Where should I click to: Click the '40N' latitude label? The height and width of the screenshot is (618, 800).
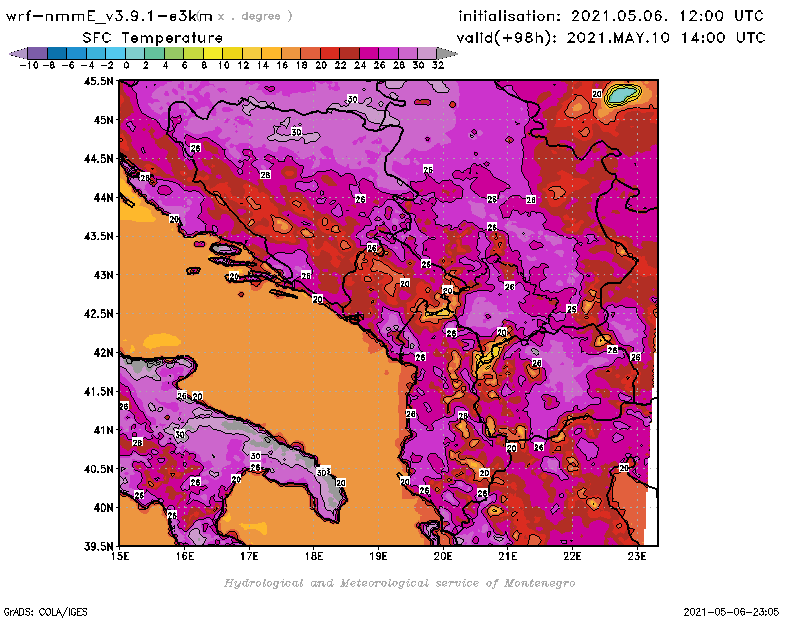(103, 508)
